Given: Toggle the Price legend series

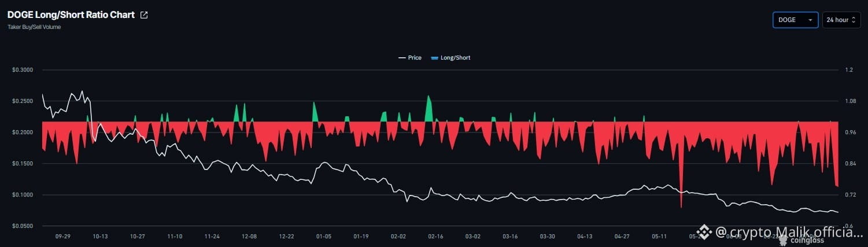Looking at the screenshot, I should (x=409, y=58).
